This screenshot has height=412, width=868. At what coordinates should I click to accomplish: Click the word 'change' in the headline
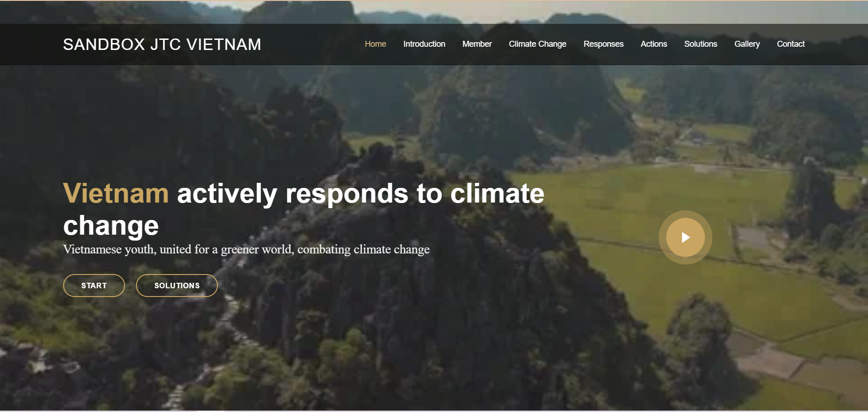(x=111, y=226)
